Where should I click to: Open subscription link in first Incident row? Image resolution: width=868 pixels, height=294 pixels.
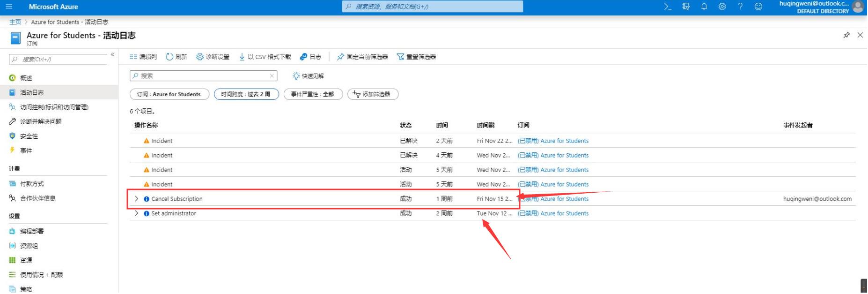[x=553, y=141]
